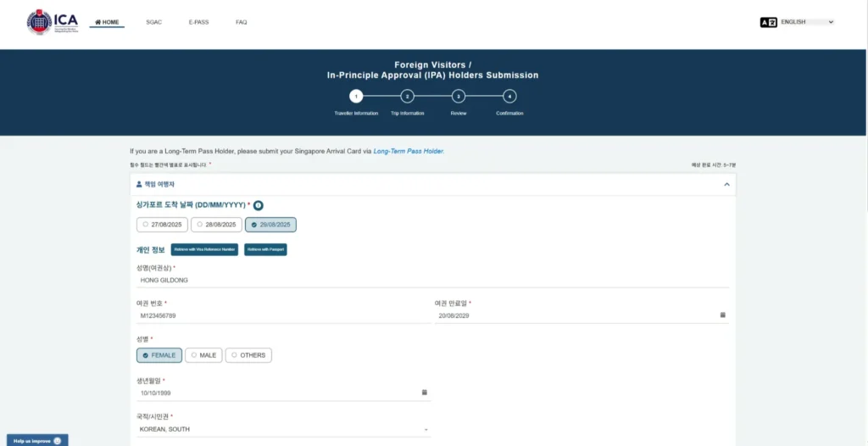The image size is (868, 446).
Task: Click Retrieve with Visa Reference Number button
Action: [204, 249]
